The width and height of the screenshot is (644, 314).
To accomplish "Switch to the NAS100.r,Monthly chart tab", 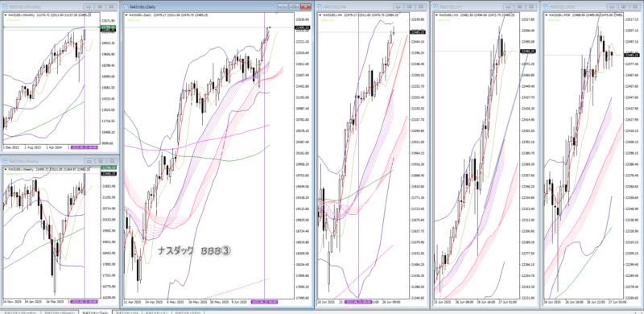I will click(21, 312).
